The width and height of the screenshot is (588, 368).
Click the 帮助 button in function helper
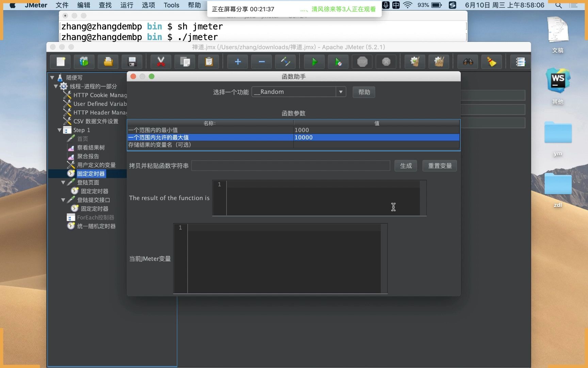pyautogui.click(x=364, y=92)
